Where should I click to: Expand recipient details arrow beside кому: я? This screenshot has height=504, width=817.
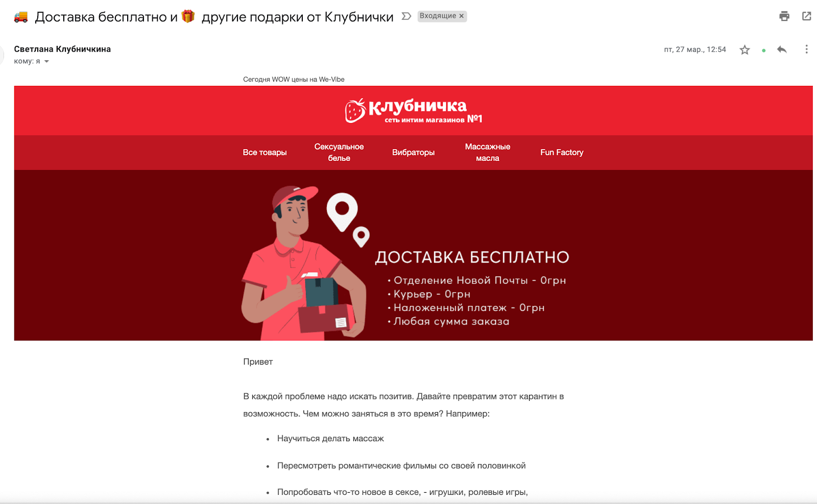tap(46, 61)
